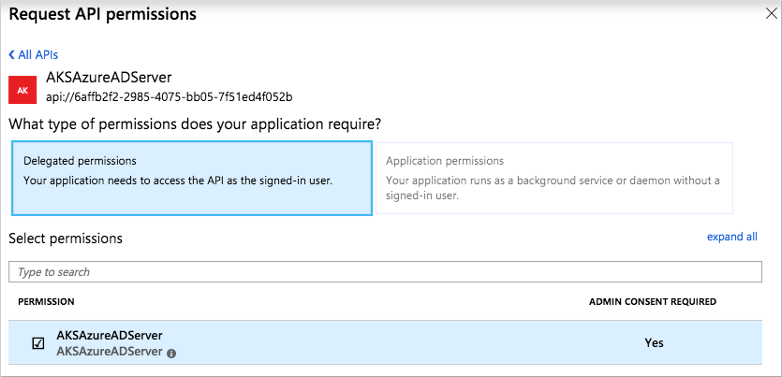Click the Yes admin consent value

tap(654, 343)
